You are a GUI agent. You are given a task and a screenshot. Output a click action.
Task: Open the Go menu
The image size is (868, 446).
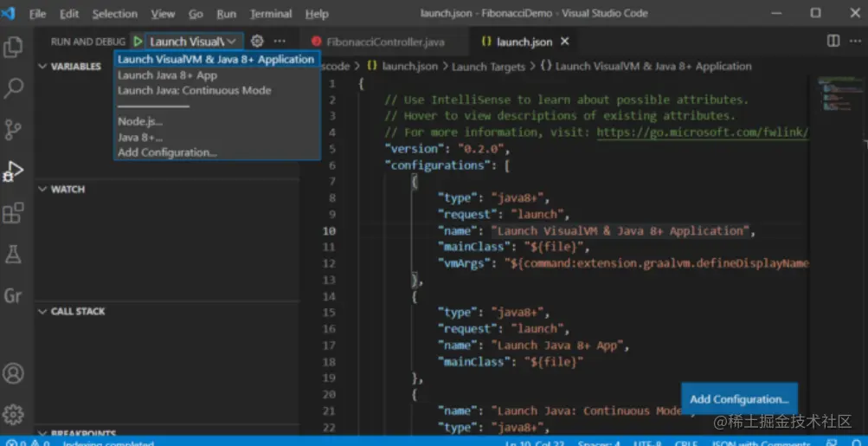196,14
